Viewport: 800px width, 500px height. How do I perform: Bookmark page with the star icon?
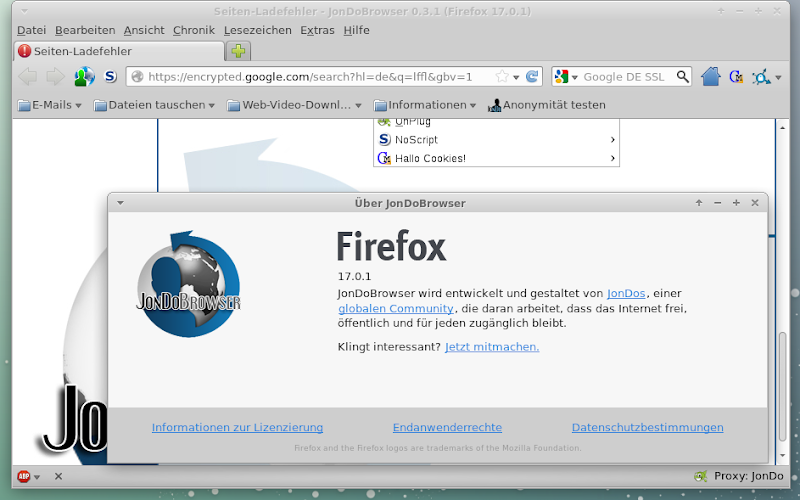tap(502, 77)
